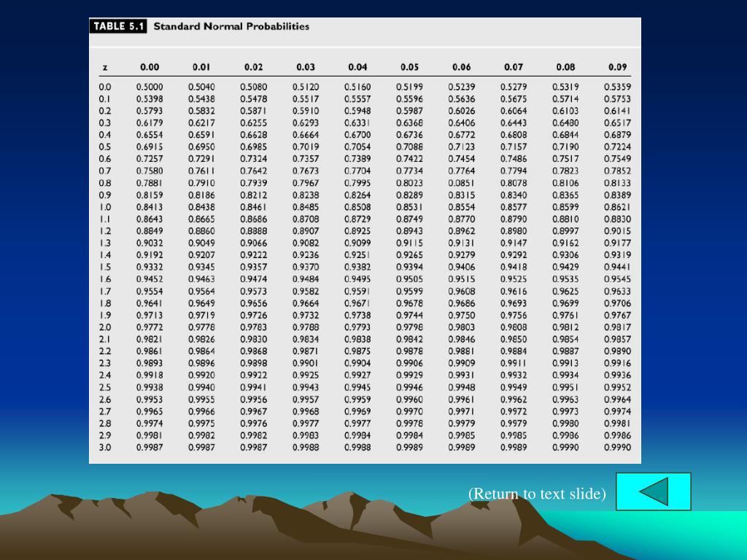The image size is (747, 560).
Task: Click the value 0.9082 in row 1.3
Action: pyautogui.click(x=306, y=243)
